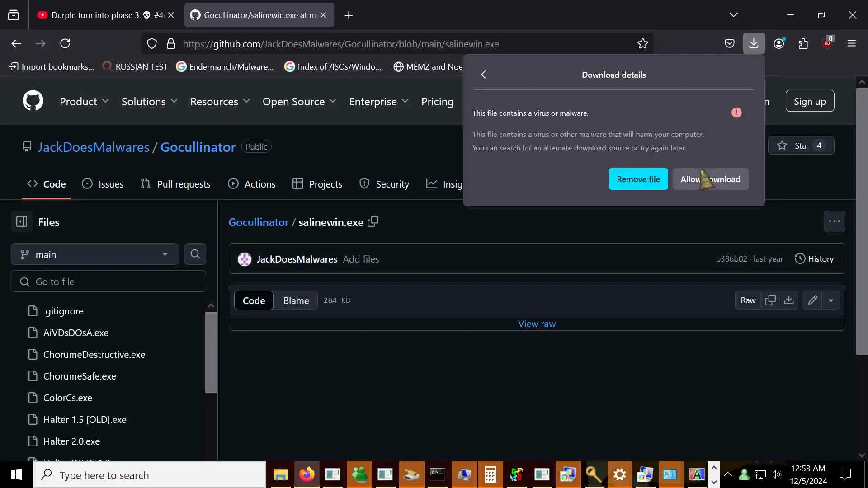
Task: Click the Go to file search field
Action: 108,282
